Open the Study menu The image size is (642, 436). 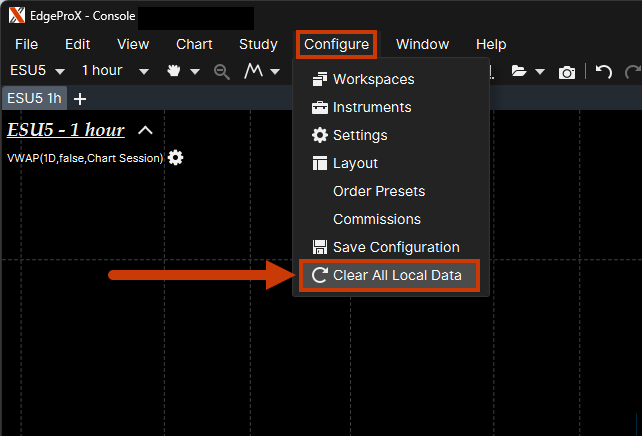point(258,44)
